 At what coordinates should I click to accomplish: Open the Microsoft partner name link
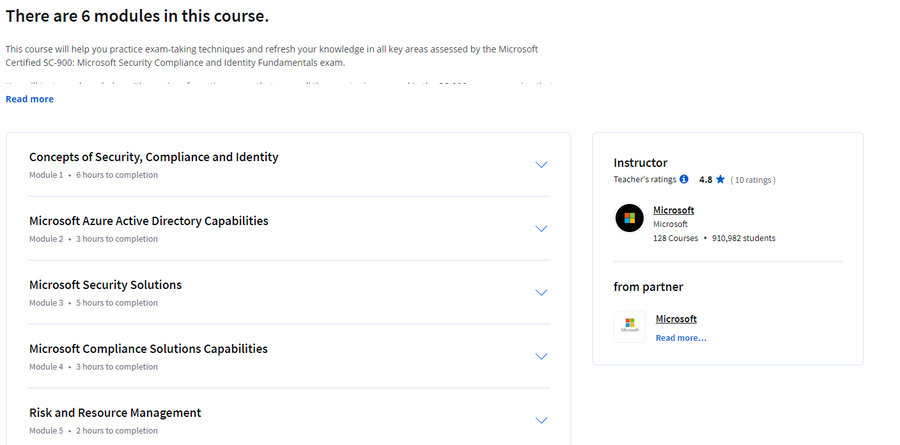[676, 319]
